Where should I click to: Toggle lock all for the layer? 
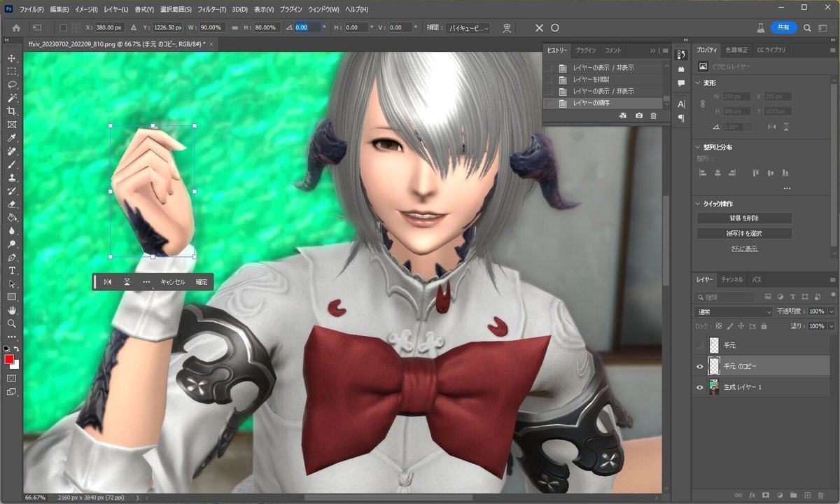coord(763,326)
